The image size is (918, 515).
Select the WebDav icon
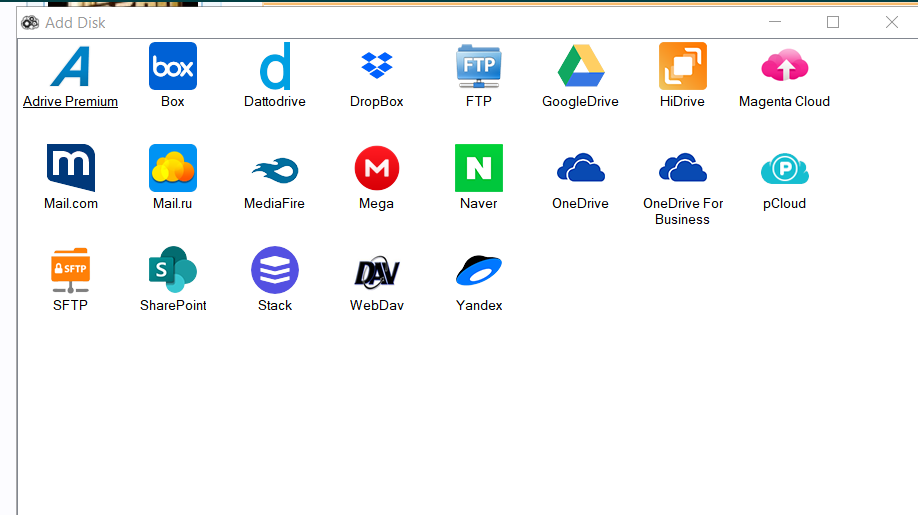click(x=377, y=272)
